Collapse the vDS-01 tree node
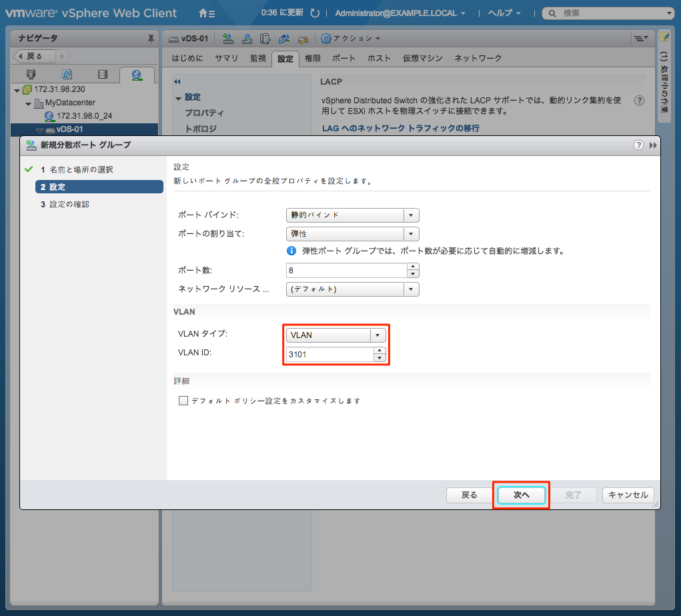 pos(39,130)
